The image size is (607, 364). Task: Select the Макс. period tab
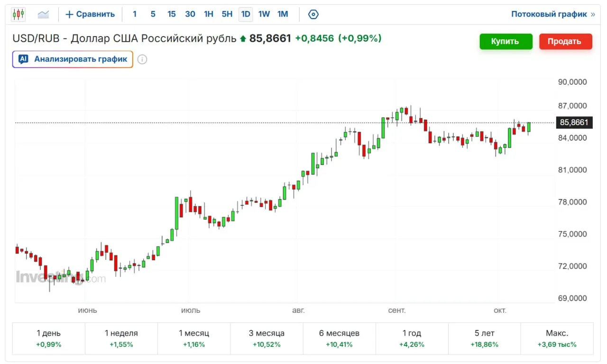(x=557, y=338)
